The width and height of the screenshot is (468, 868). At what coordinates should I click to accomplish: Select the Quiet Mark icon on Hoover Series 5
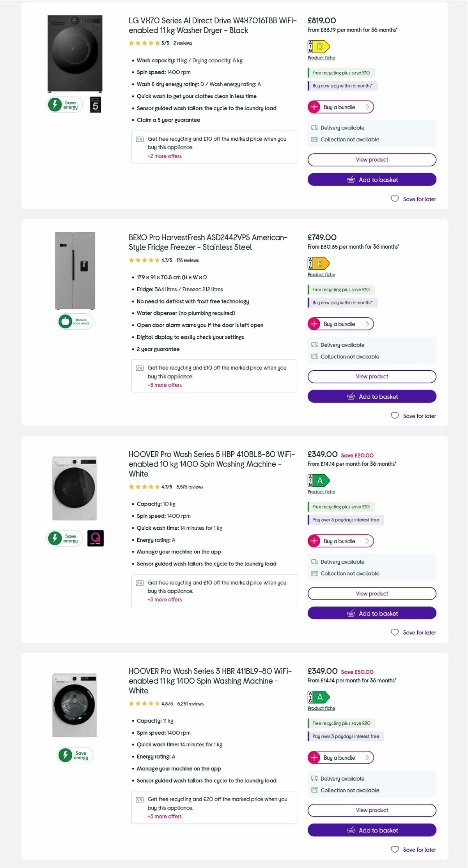[95, 538]
